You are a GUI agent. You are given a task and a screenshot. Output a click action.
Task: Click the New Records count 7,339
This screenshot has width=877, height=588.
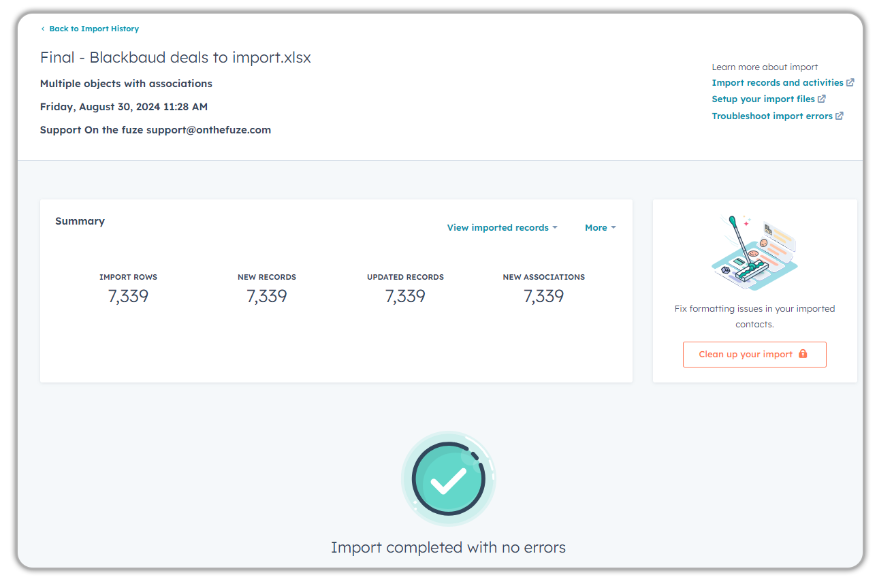(x=267, y=296)
